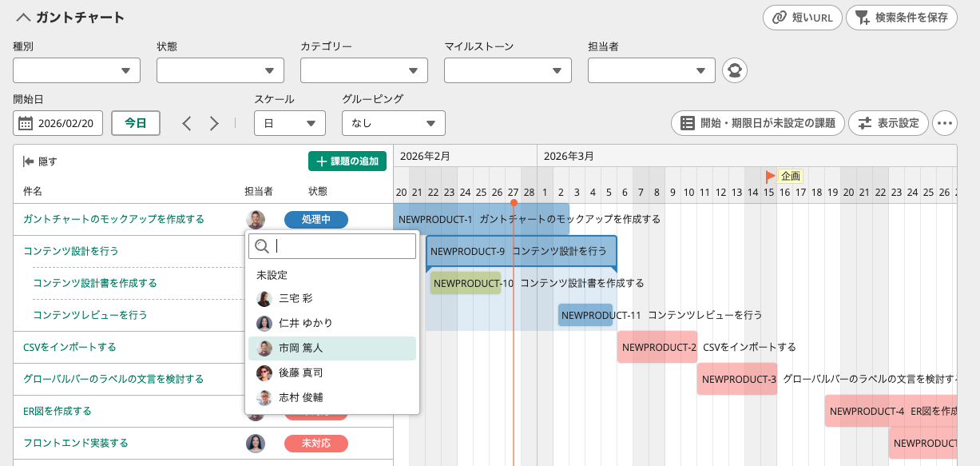This screenshot has width=980, height=466.
Task: Open the マイルストーン dropdown
Action: [508, 70]
